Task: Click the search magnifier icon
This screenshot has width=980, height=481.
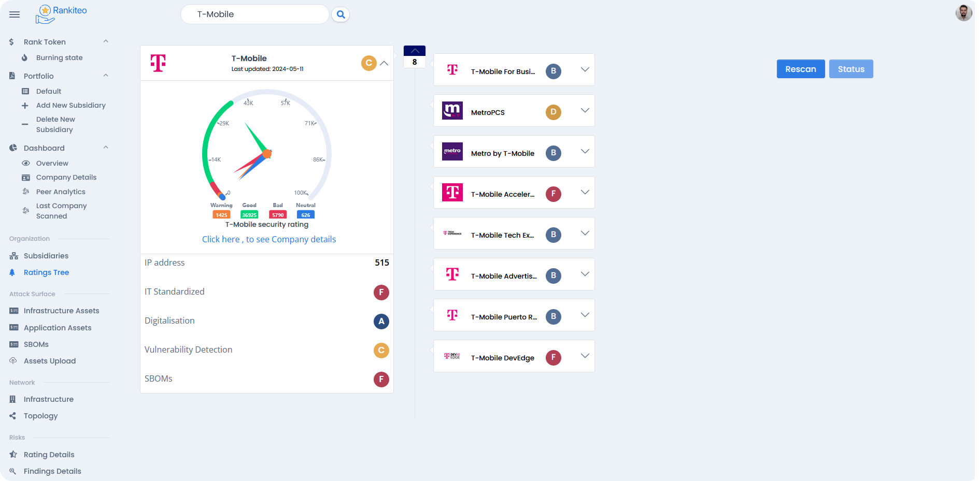Action: pos(340,14)
